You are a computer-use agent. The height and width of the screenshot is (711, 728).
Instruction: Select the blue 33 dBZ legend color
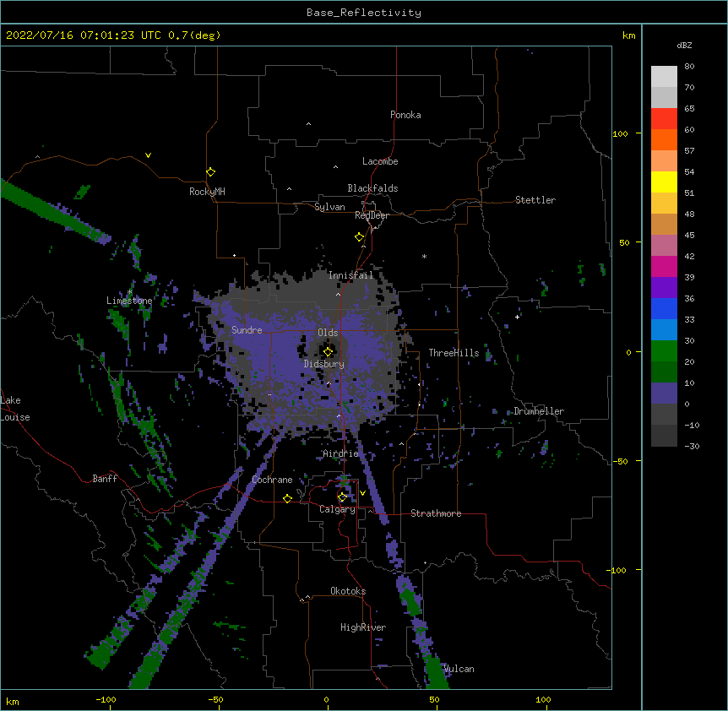point(664,308)
